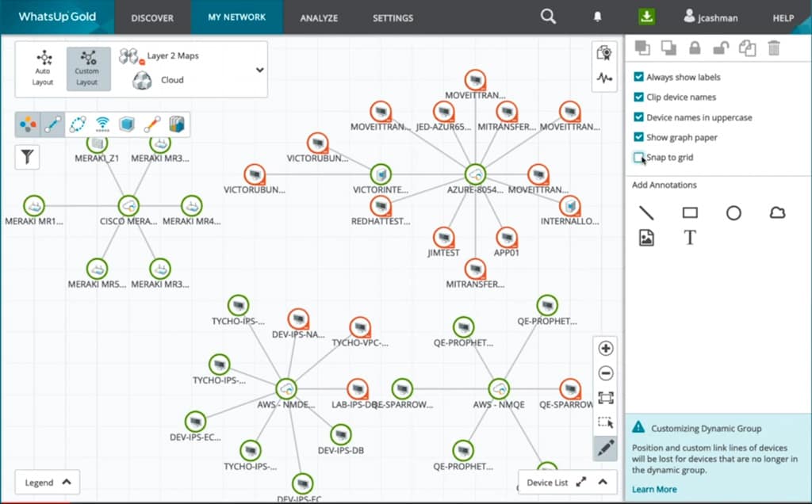This screenshot has width=812, height=504.
Task: Click the pulse waveform icon
Action: pos(603,78)
